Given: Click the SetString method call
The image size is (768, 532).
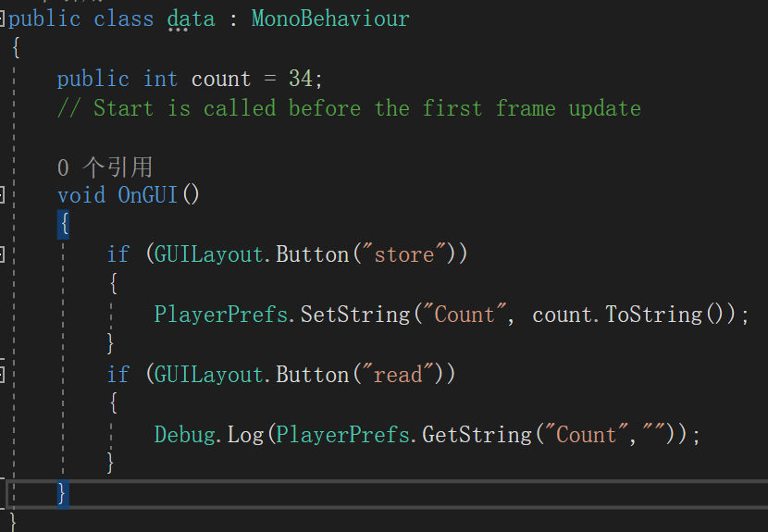Looking at the screenshot, I should (x=355, y=315).
